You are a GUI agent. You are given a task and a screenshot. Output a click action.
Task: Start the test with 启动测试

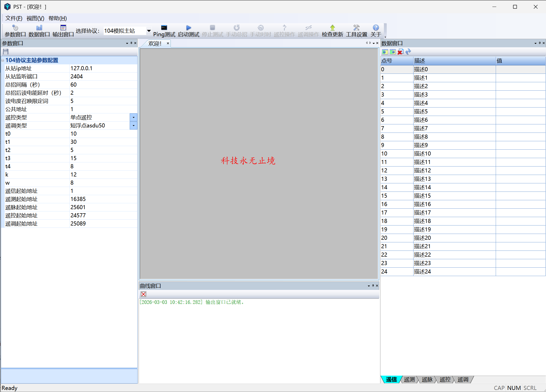pos(188,31)
